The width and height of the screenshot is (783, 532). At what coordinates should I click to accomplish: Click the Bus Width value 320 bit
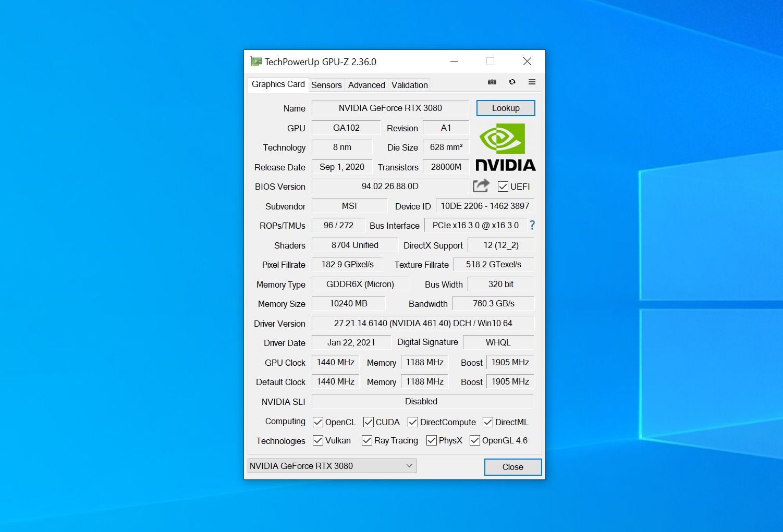(x=501, y=284)
